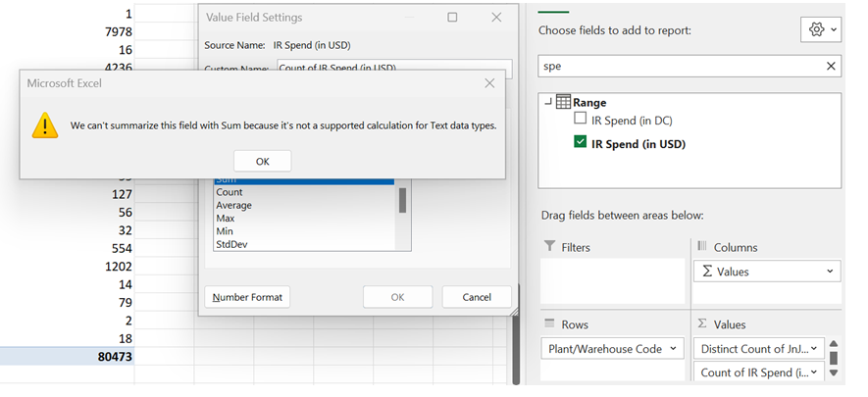Image resolution: width=868 pixels, height=397 pixels.
Task: Click the Values sigma area icon
Action: click(702, 323)
